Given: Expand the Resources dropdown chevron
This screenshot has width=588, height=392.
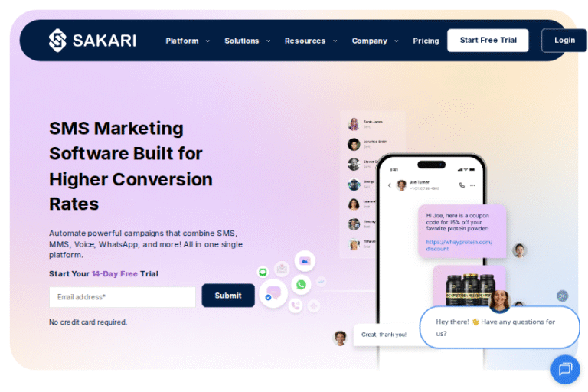Looking at the screenshot, I should click(335, 41).
